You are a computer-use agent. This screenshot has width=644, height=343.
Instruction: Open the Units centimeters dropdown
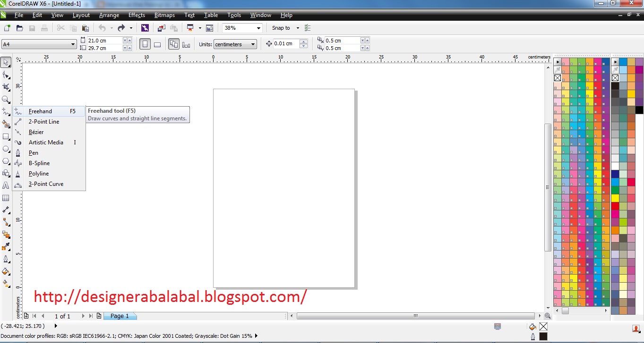tap(253, 44)
